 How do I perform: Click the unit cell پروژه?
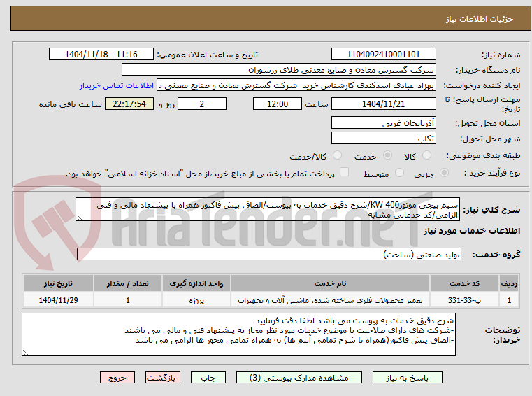pos(196,300)
